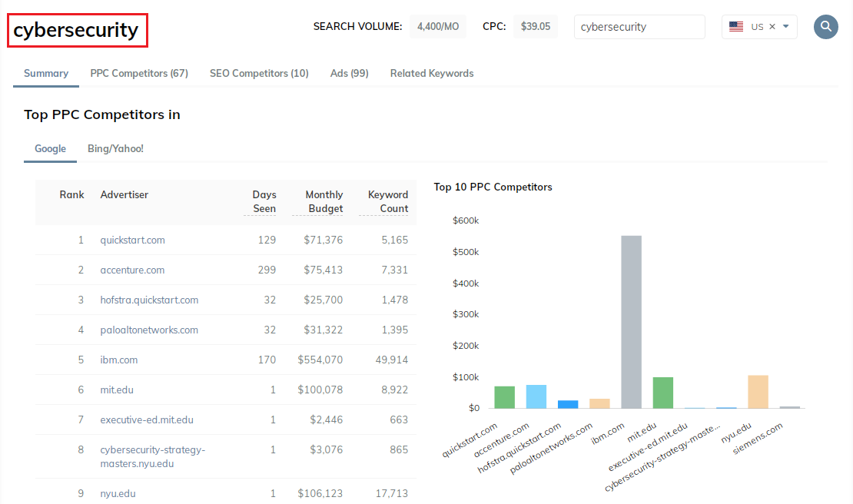This screenshot has width=853, height=504.
Task: Click the 1,478 keyword count cell
Action: (x=395, y=300)
